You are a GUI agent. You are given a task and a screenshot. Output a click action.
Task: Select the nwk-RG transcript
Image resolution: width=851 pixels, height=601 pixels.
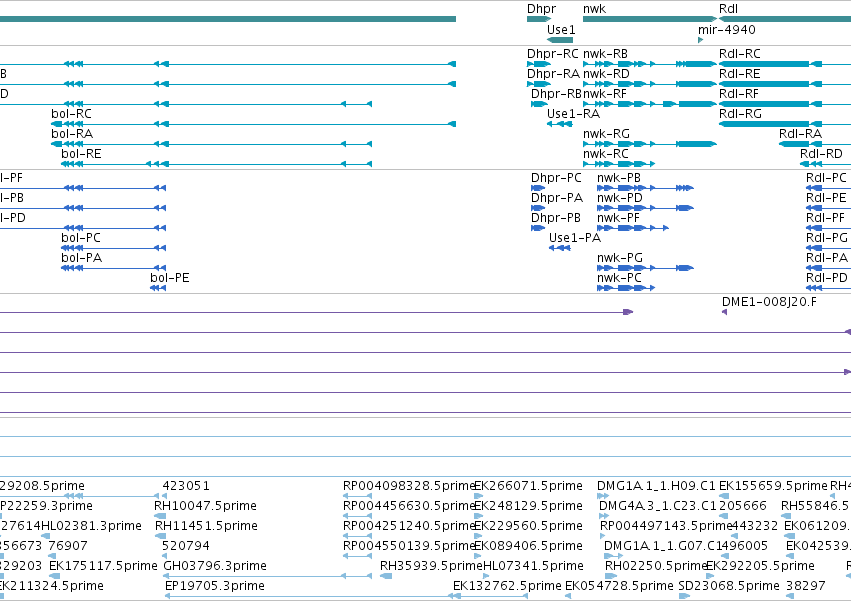[x=606, y=134]
